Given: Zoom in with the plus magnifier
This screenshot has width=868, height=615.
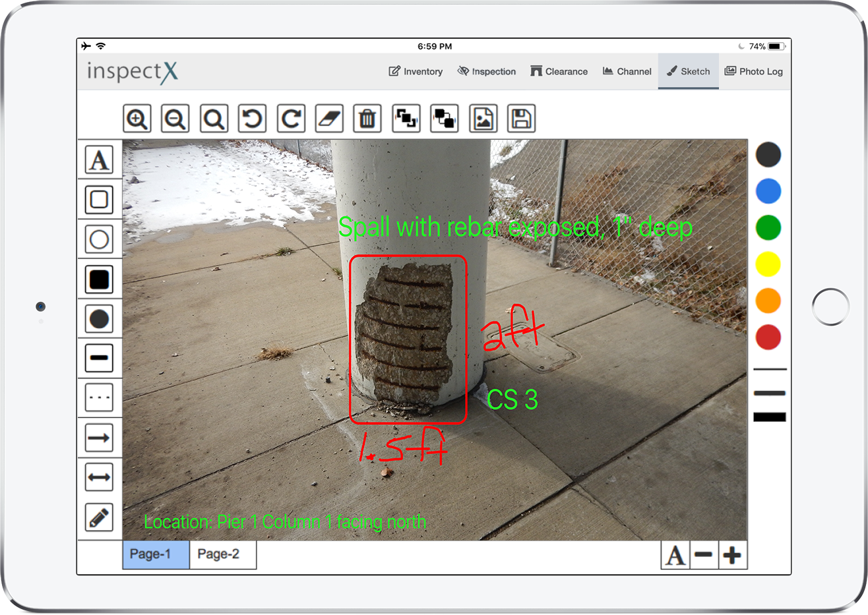Looking at the screenshot, I should click(x=137, y=119).
